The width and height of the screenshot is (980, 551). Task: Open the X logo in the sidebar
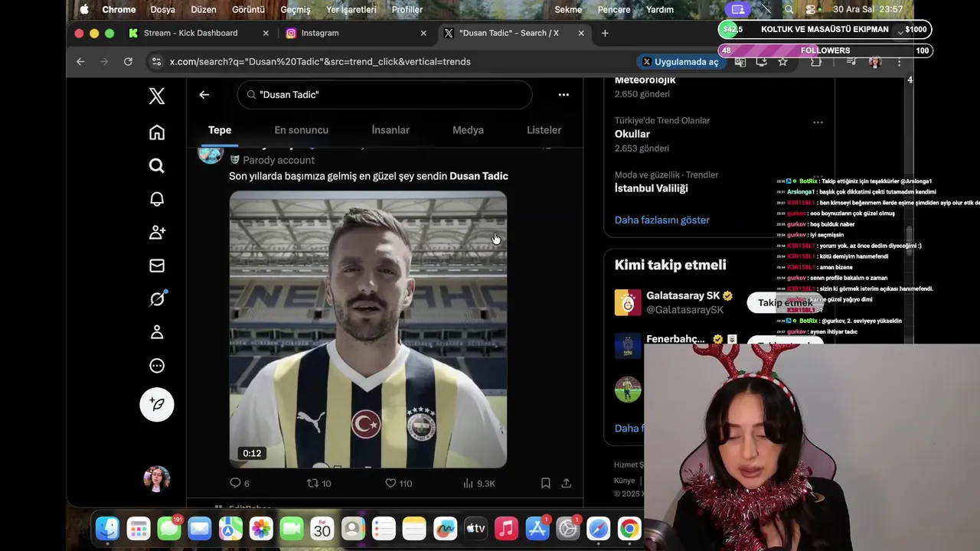156,96
